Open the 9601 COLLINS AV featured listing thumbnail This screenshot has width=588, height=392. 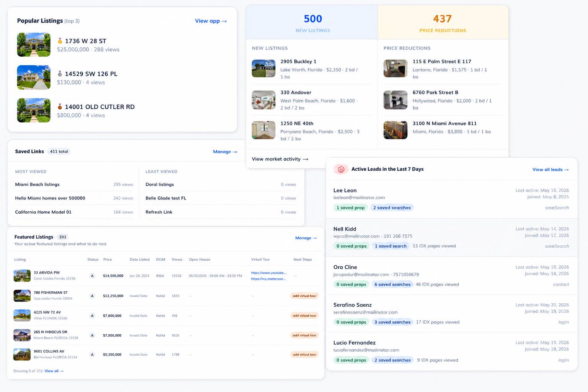22,354
